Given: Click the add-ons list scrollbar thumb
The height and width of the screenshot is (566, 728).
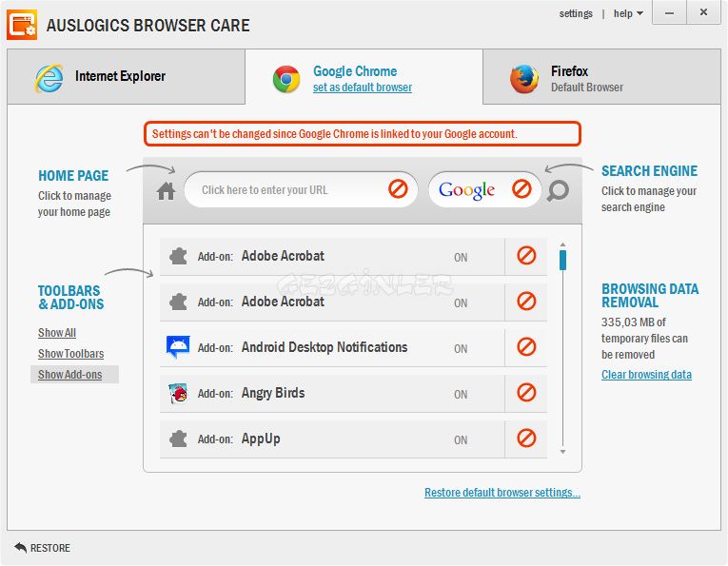Looking at the screenshot, I should [562, 260].
